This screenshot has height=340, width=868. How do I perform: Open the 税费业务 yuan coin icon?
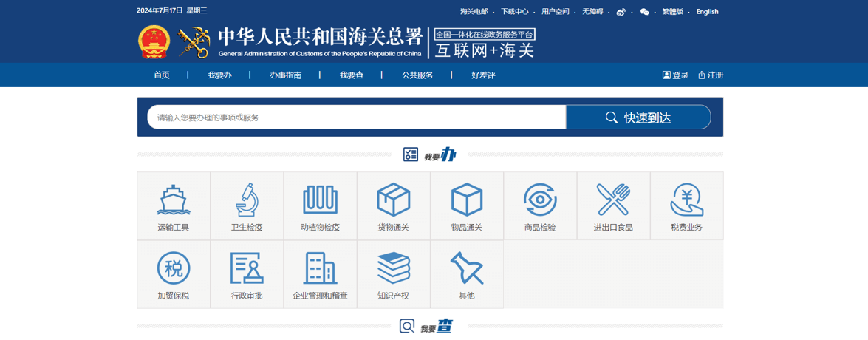point(686,200)
